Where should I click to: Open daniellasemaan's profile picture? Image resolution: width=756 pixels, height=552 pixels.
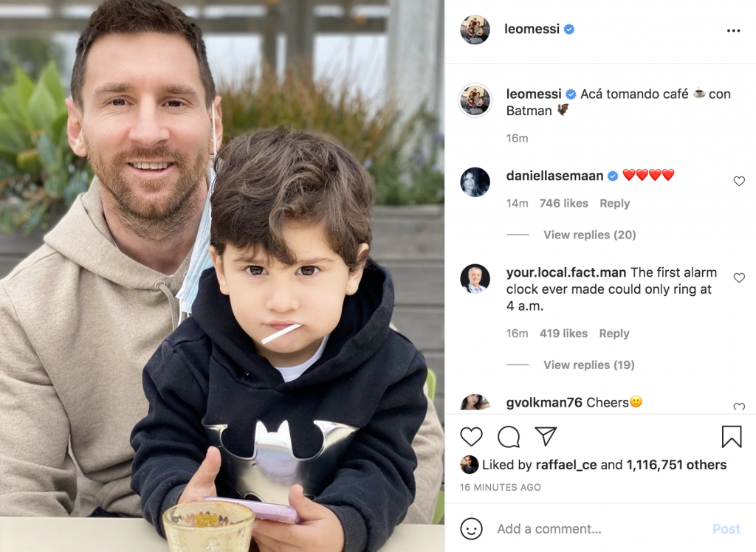pos(475,182)
